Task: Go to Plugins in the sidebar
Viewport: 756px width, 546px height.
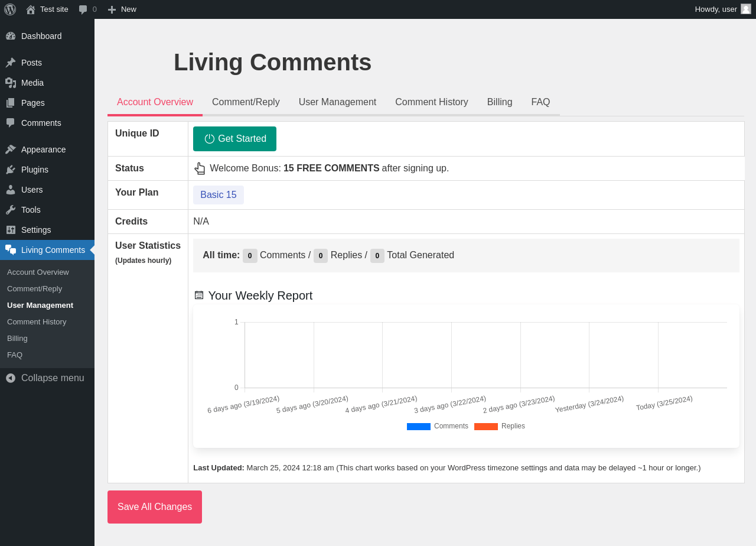Action: tap(47, 170)
